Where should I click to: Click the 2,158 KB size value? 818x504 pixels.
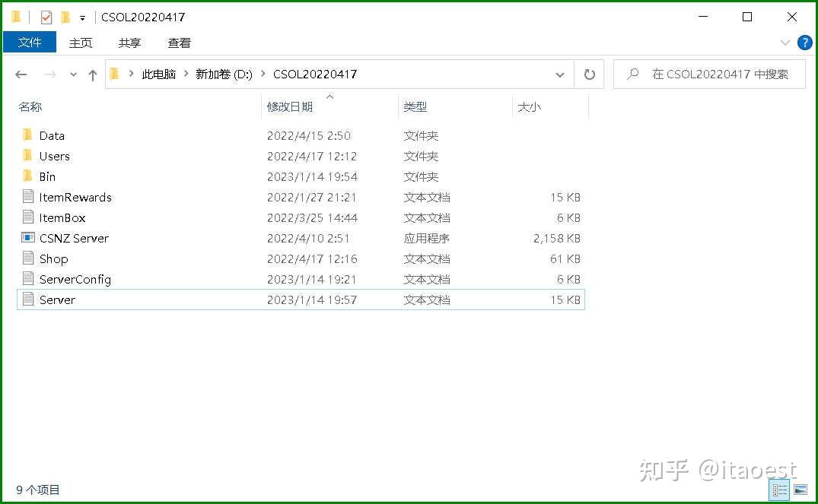point(557,238)
